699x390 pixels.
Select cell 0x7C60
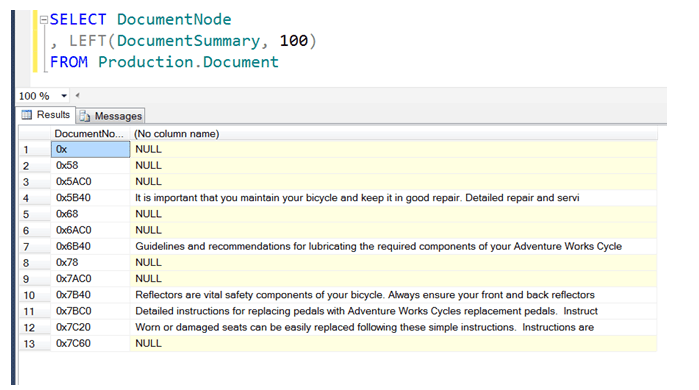(x=90, y=343)
